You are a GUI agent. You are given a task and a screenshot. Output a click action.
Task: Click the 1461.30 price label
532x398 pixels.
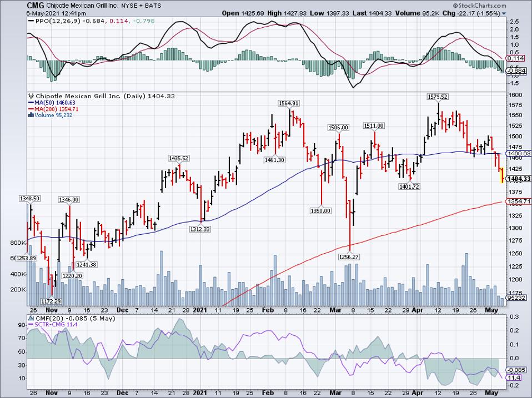click(x=274, y=160)
